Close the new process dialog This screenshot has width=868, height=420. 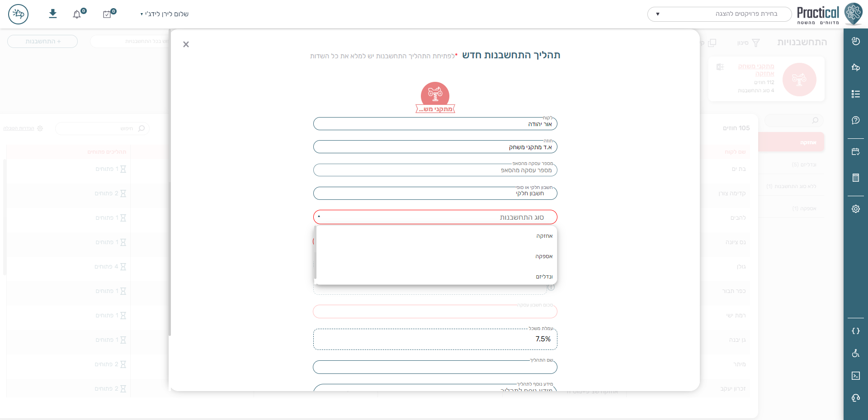tap(186, 44)
